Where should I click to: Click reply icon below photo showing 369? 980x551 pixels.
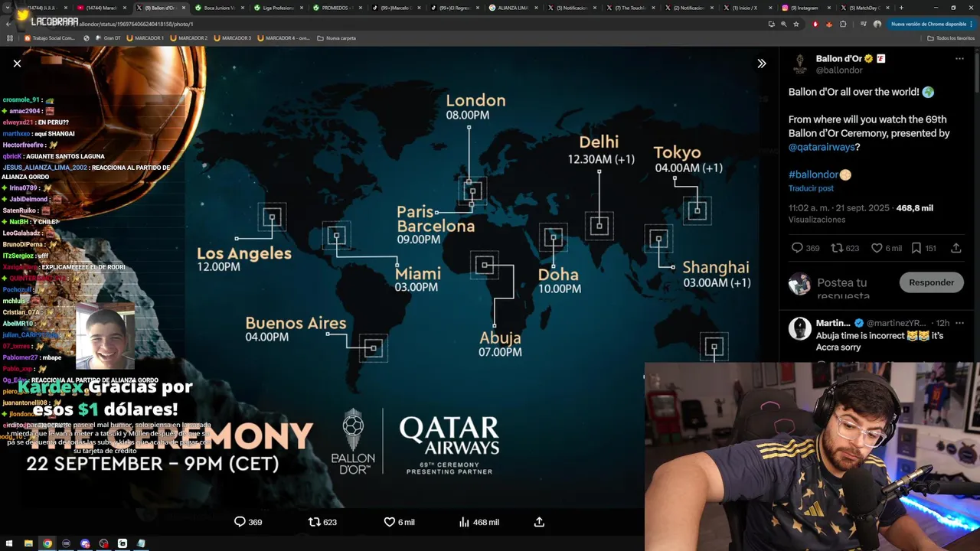pyautogui.click(x=240, y=522)
